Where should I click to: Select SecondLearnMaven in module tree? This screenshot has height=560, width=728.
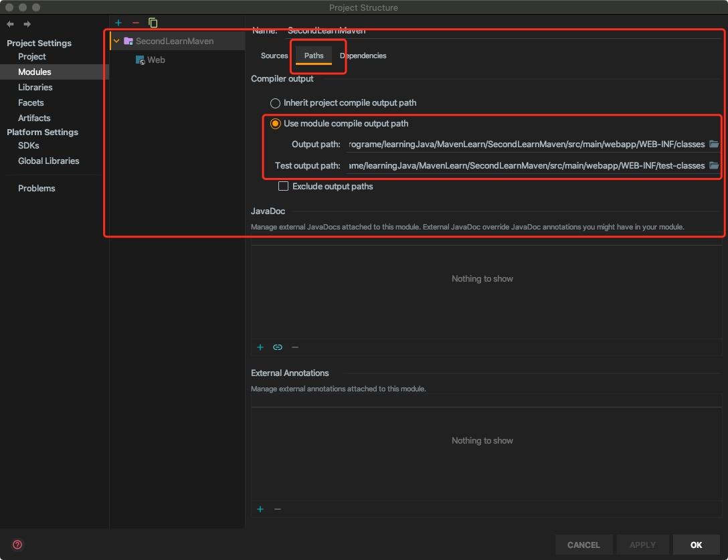pos(175,41)
